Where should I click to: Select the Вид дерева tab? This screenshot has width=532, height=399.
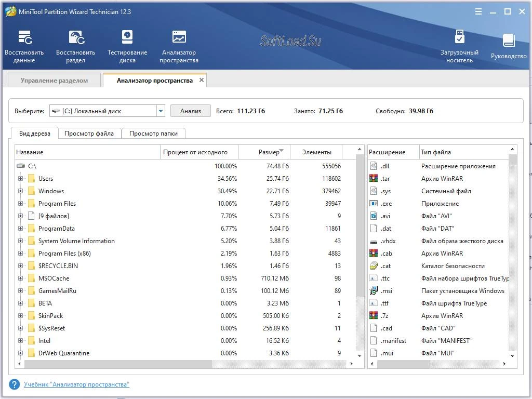click(35, 134)
